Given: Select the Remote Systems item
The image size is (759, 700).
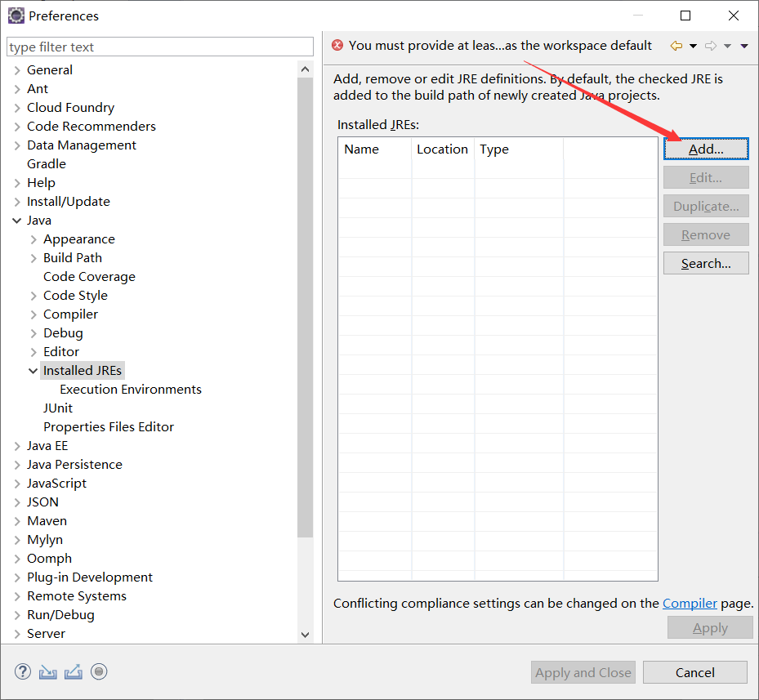Looking at the screenshot, I should coord(77,596).
